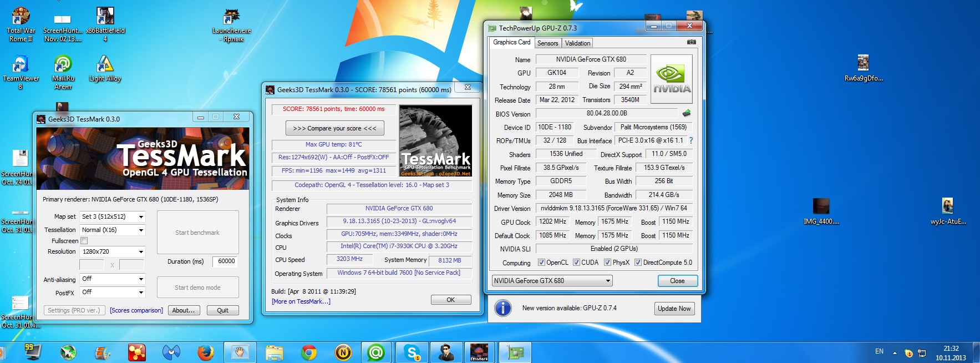Open the GPU selector dropdown in GPU-Z
980x363 pixels.
tap(552, 281)
